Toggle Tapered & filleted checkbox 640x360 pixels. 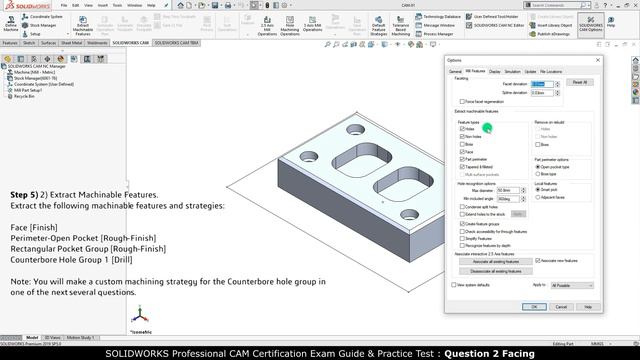coord(462,167)
